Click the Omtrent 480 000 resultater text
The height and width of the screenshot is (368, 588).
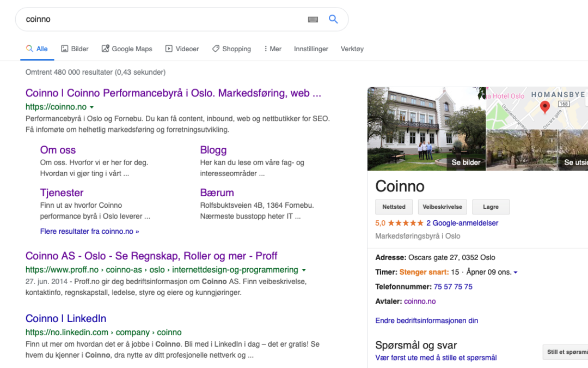tap(96, 72)
